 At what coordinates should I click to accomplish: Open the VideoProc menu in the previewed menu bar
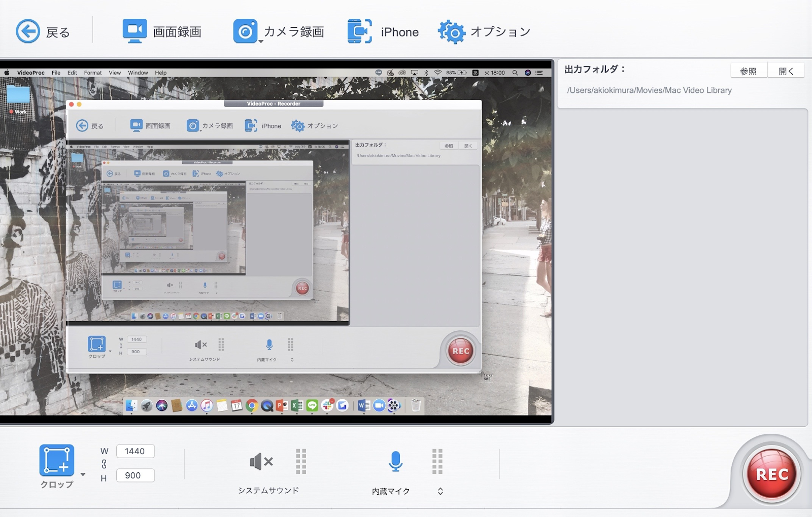[31, 73]
